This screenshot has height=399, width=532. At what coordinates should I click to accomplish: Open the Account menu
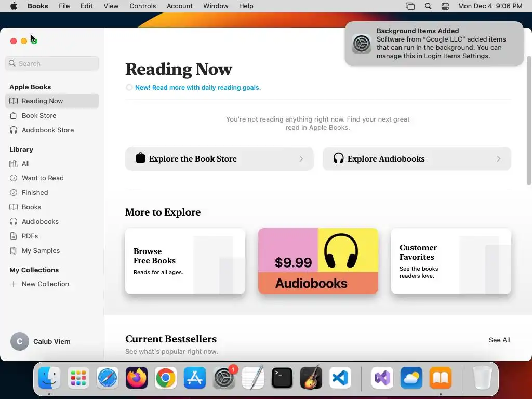click(179, 6)
